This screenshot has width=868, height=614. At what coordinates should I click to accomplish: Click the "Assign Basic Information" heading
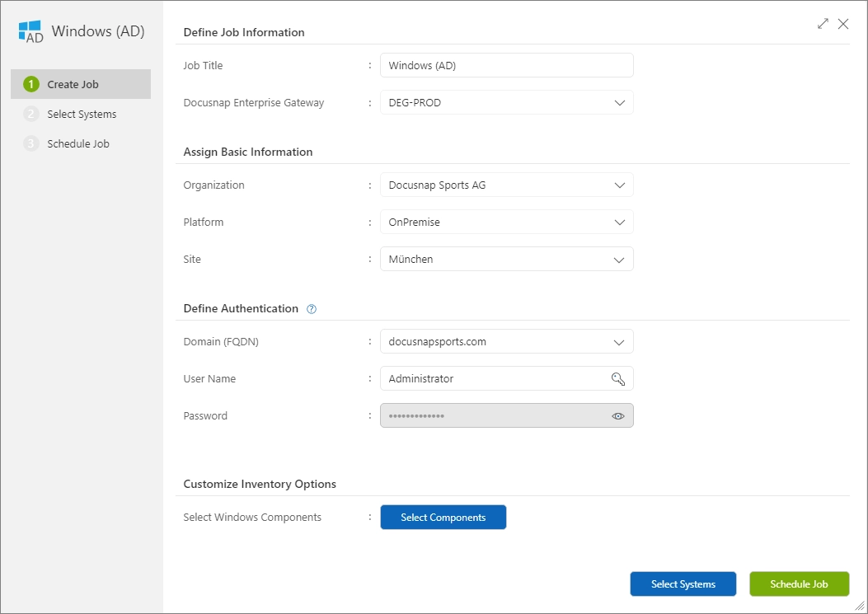(248, 152)
